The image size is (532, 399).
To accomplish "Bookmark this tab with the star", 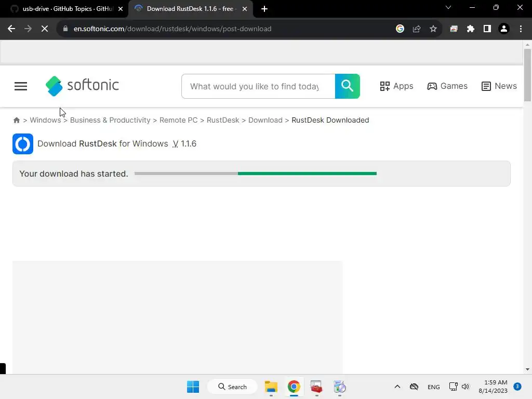I will click(433, 29).
